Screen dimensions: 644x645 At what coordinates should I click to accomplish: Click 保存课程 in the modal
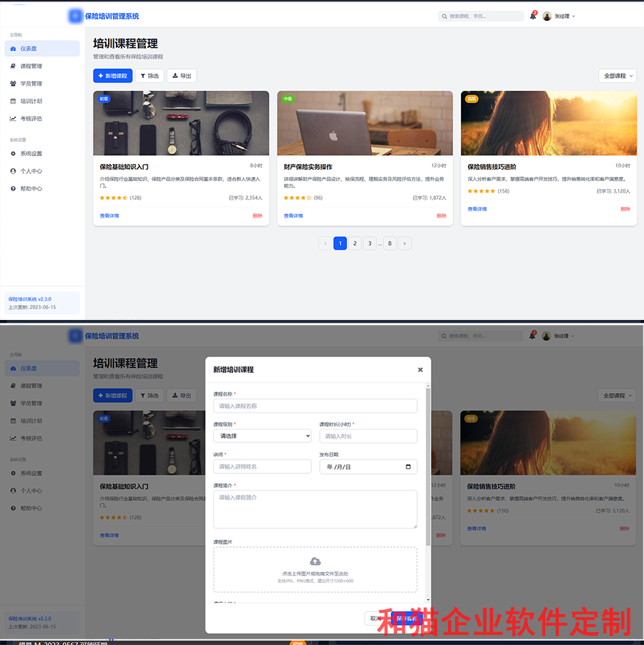406,619
